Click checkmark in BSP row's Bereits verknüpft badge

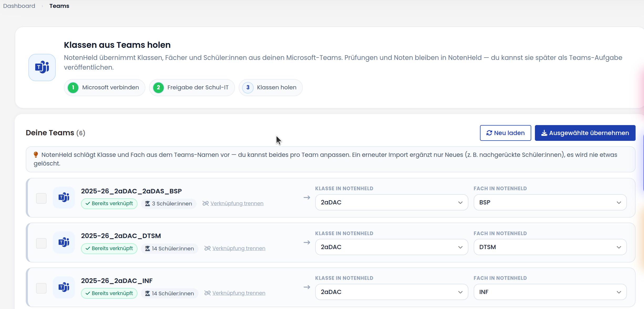[88, 204]
